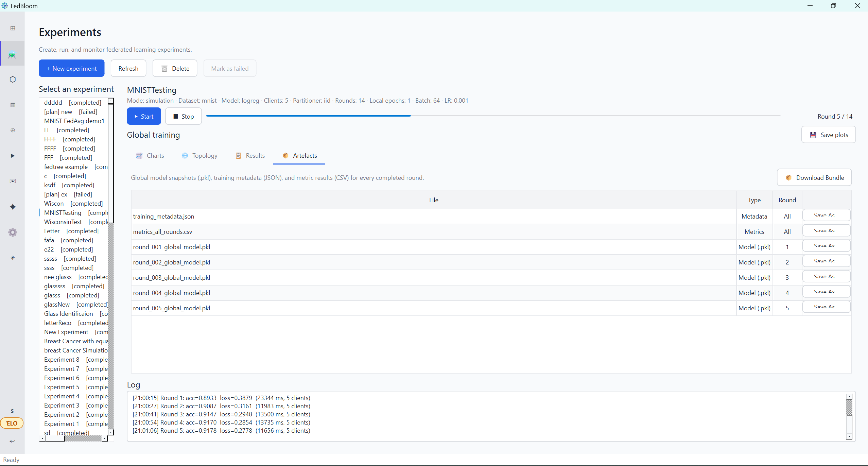Switch to the Charts tab
The image size is (868, 466).
[150, 156]
